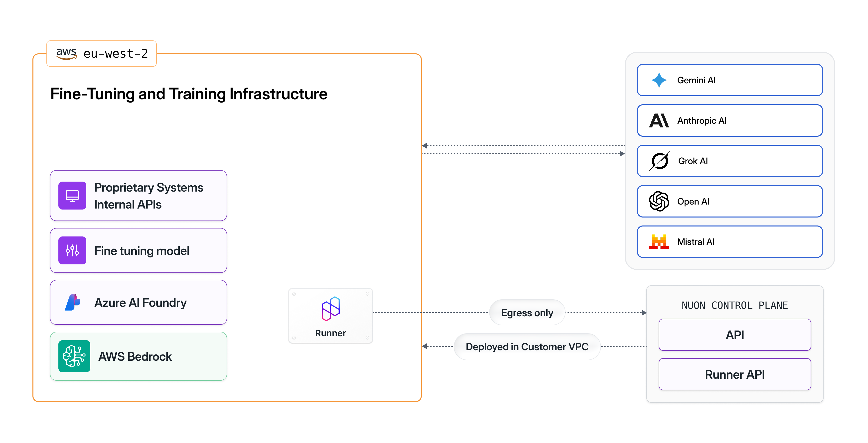The height and width of the screenshot is (443, 868).
Task: Click the AWS logo icon
Action: click(66, 54)
